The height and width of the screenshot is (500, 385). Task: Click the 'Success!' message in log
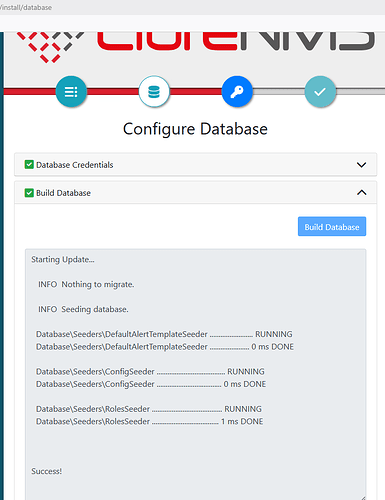[47, 471]
